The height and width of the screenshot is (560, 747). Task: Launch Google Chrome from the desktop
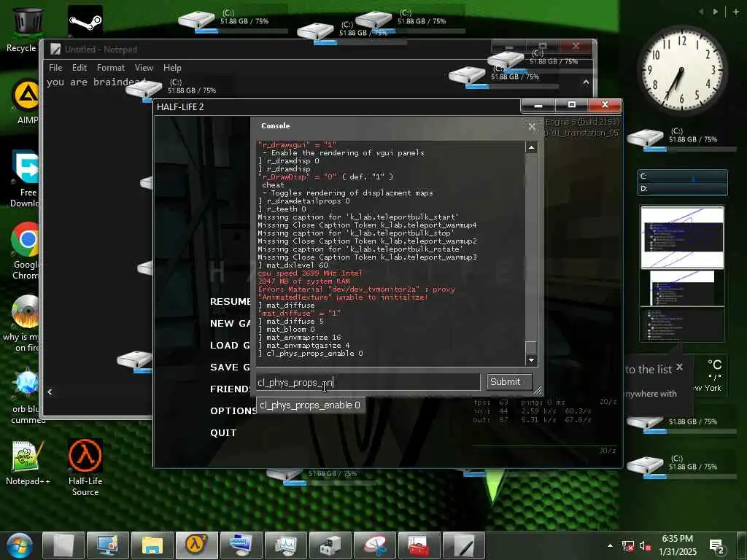click(26, 251)
